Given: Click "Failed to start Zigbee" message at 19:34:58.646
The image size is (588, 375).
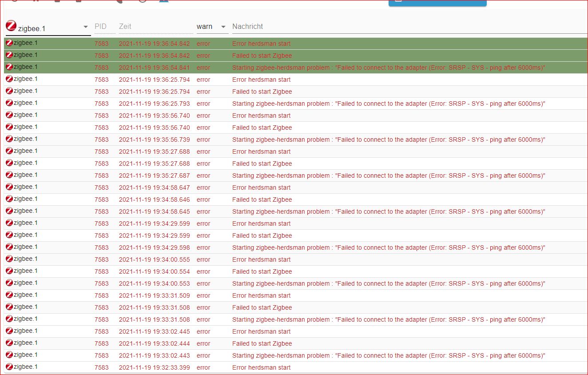Looking at the screenshot, I should 262,199.
